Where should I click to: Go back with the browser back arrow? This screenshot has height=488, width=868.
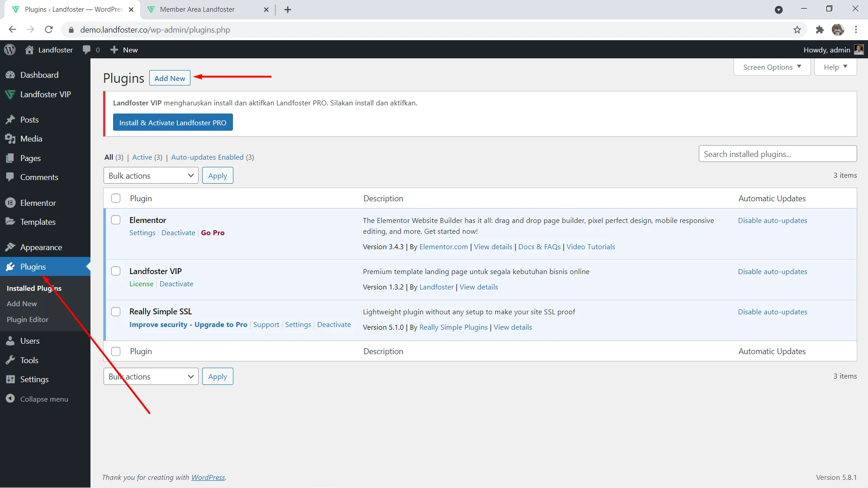pyautogui.click(x=12, y=30)
